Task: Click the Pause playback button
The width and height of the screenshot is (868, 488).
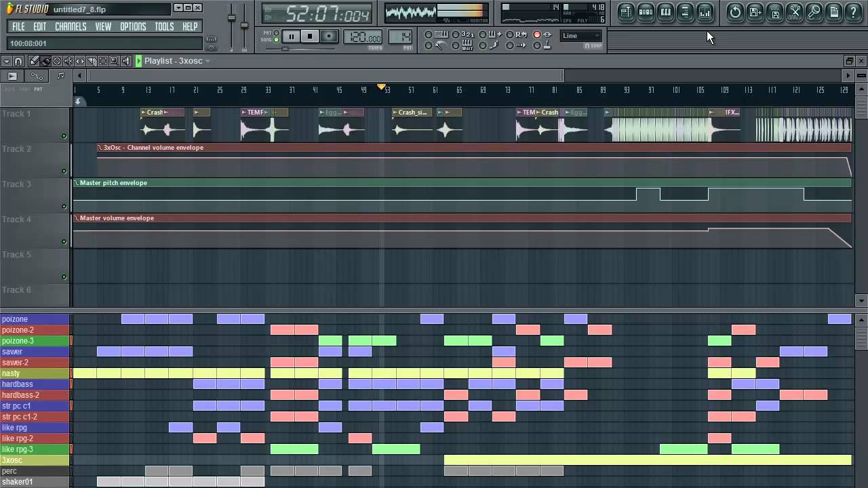Action: [291, 37]
